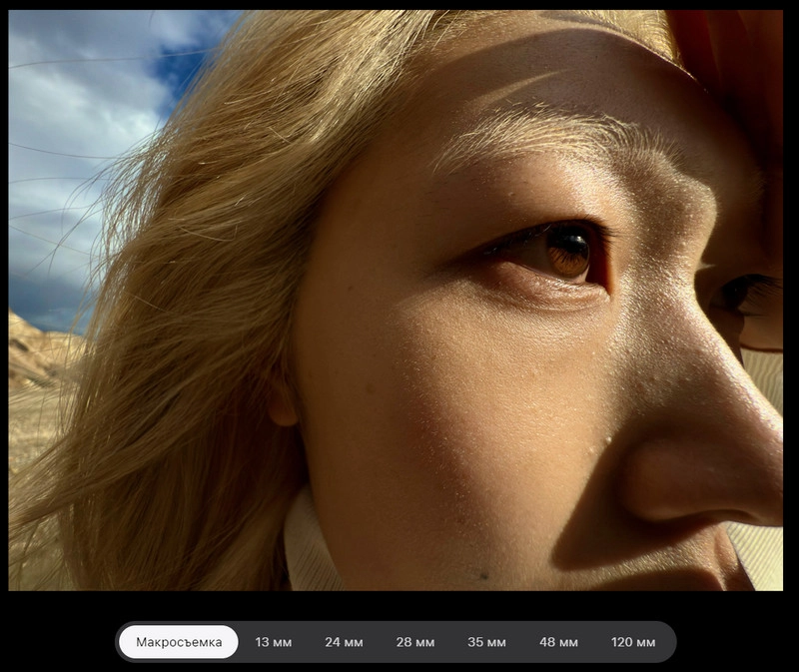The width and height of the screenshot is (799, 672).
Task: Select the 28 мм focal length
Action: click(x=414, y=642)
